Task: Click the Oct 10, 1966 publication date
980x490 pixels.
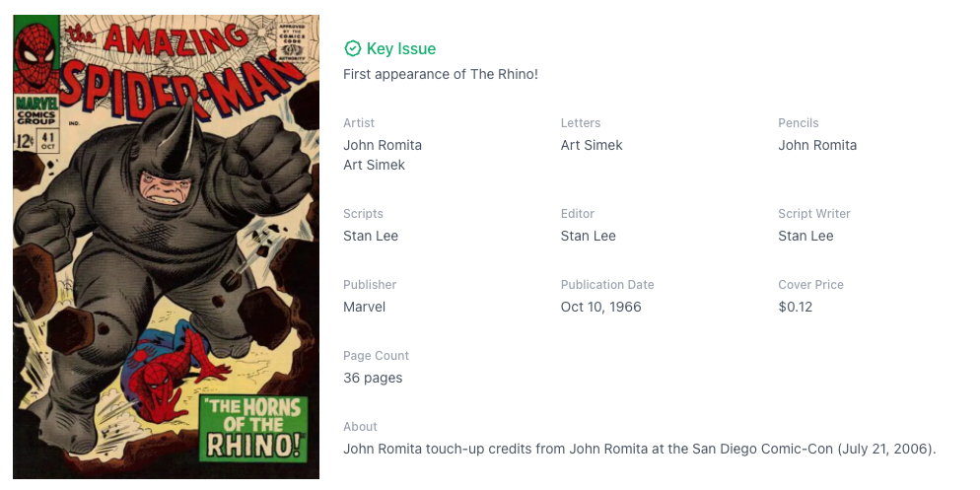Action: (x=601, y=307)
